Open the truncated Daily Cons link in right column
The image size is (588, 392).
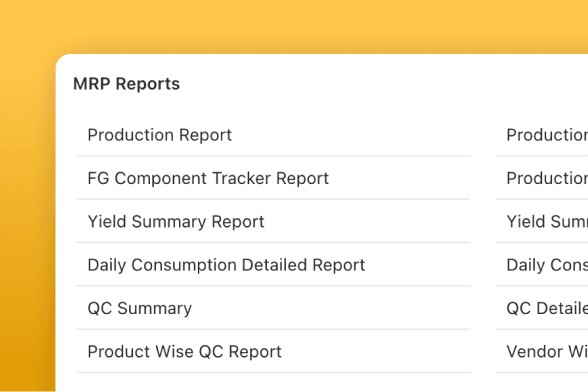click(x=547, y=265)
